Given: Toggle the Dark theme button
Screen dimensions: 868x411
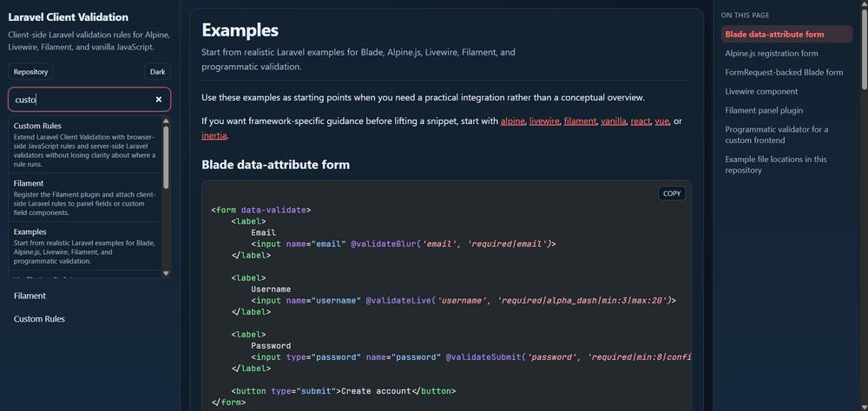Looking at the screenshot, I should (x=158, y=72).
